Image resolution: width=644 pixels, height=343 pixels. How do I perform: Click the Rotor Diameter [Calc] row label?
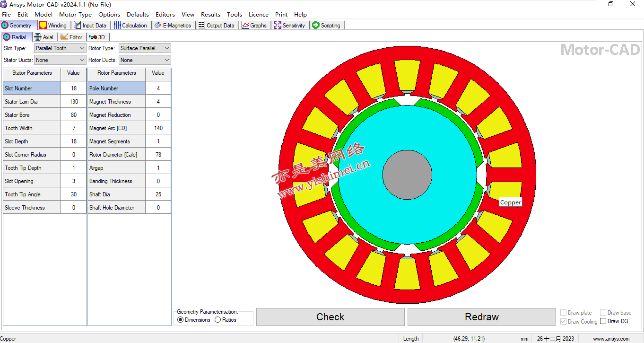coord(117,155)
